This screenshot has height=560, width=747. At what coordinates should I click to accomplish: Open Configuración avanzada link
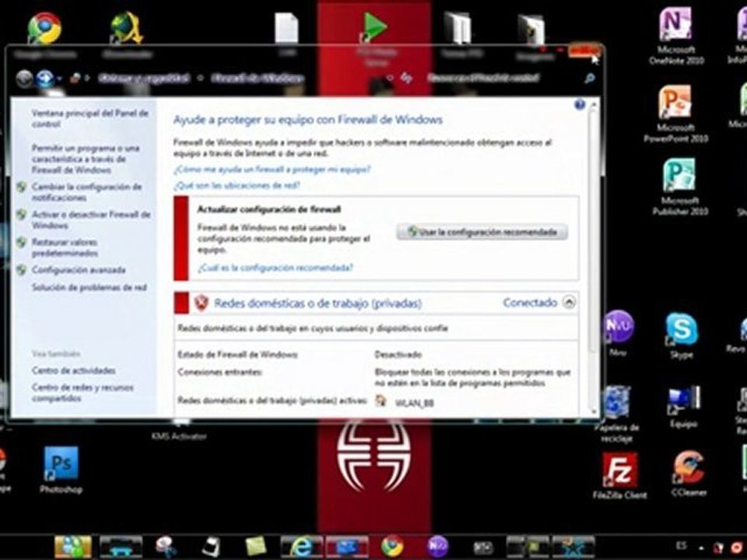[x=79, y=270]
